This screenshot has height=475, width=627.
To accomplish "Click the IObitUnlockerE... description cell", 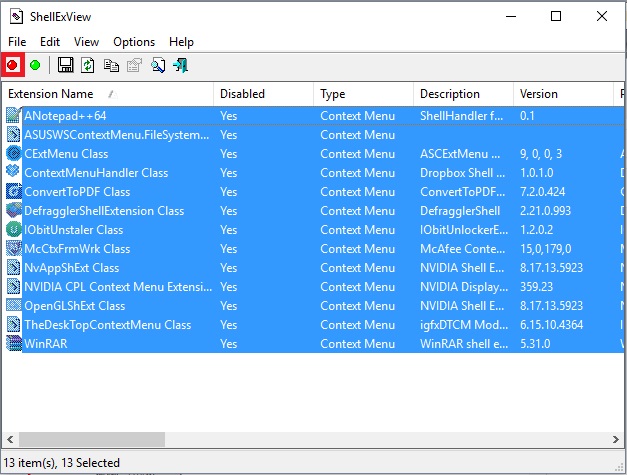I will coord(464,230).
